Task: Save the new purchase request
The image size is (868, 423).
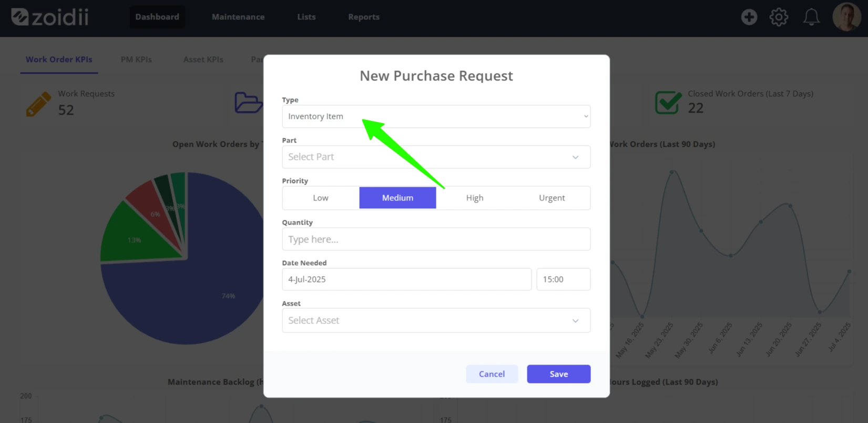Action: 558,374
